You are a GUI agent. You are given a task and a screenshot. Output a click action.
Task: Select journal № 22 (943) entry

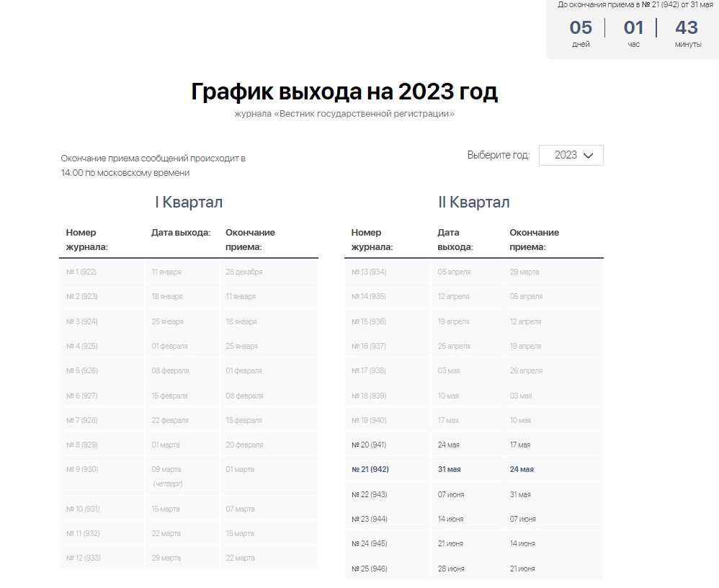click(x=369, y=494)
